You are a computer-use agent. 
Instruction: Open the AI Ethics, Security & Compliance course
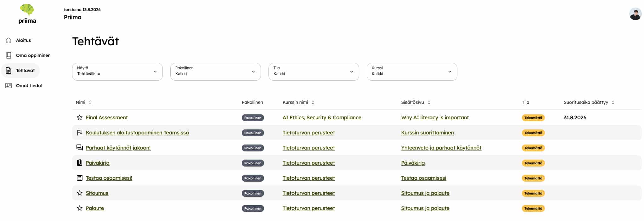(x=322, y=117)
